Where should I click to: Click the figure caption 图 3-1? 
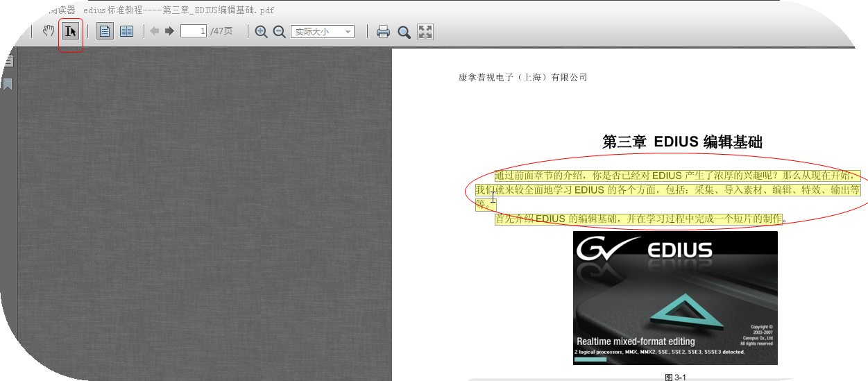click(x=675, y=377)
